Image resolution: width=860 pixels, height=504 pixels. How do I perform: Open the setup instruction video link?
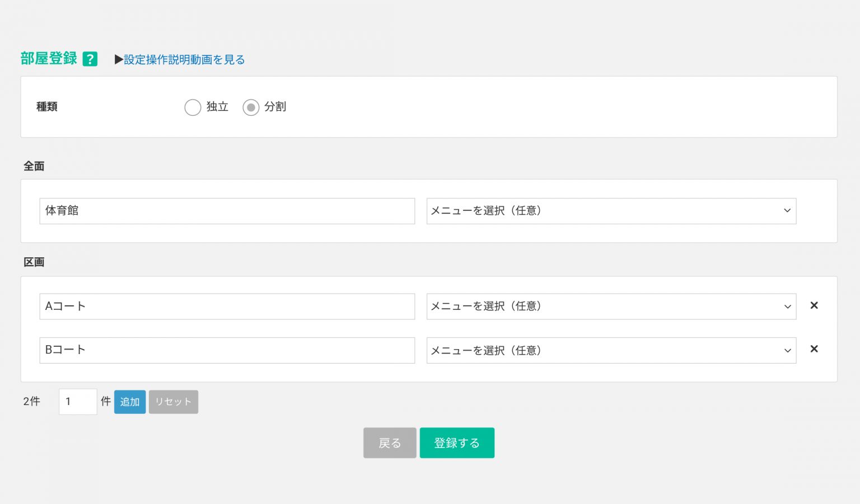[x=184, y=60]
